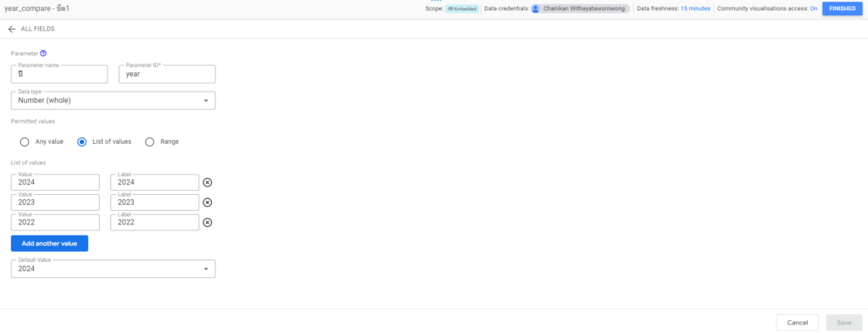
Task: Select the List of values radio option
Action: pos(82,142)
